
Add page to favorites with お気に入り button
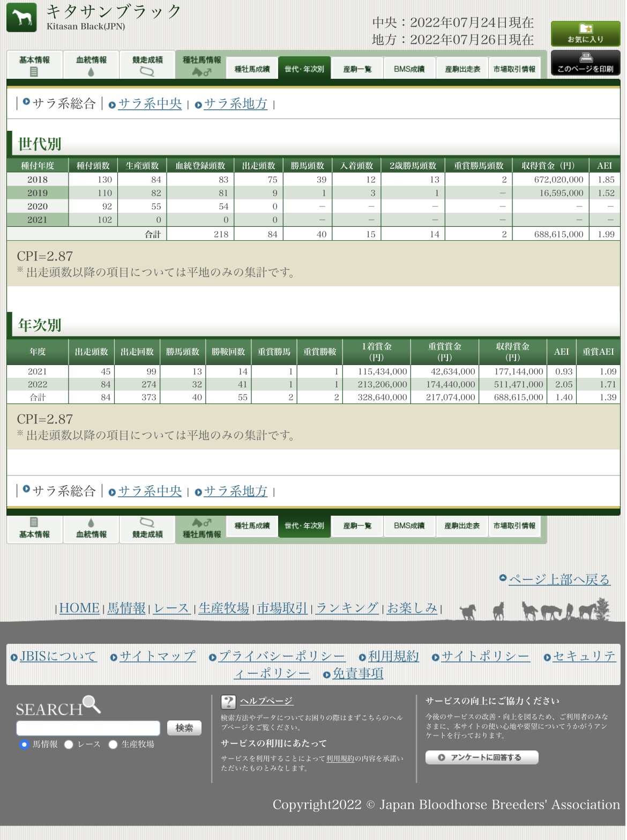(x=585, y=34)
